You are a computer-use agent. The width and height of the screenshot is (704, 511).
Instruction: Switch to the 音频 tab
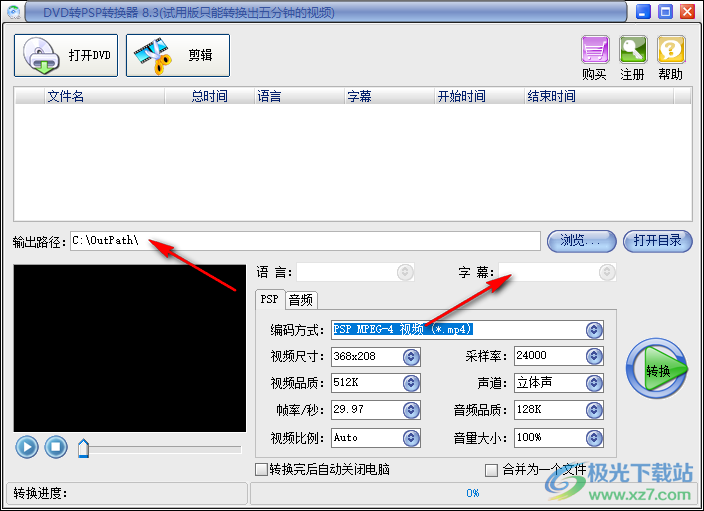click(301, 300)
